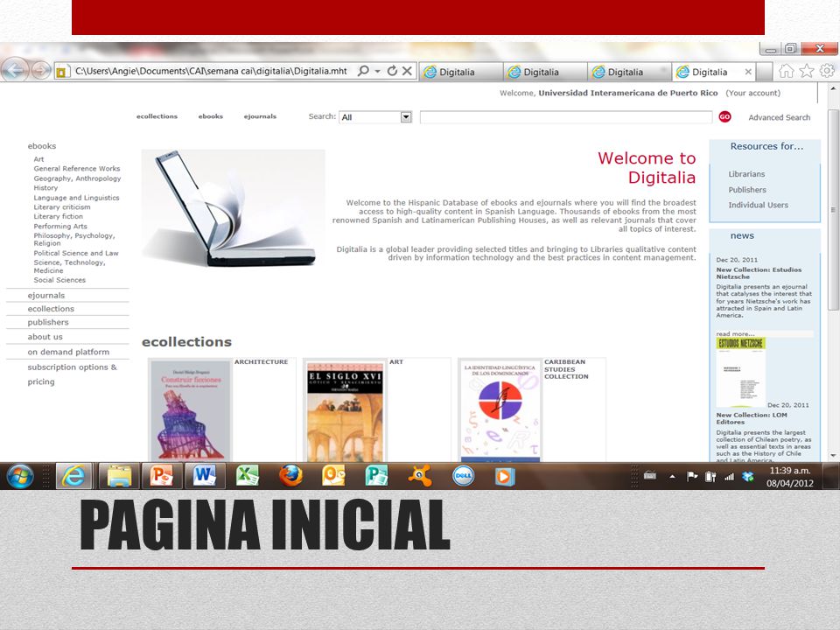
Task: Click the browser address bar path
Action: pyautogui.click(x=211, y=71)
